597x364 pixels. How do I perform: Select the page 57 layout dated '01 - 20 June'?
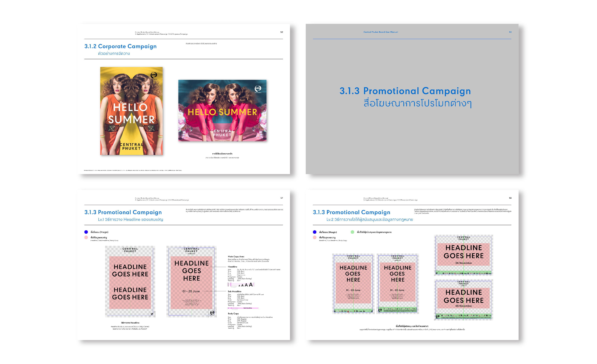click(191, 281)
